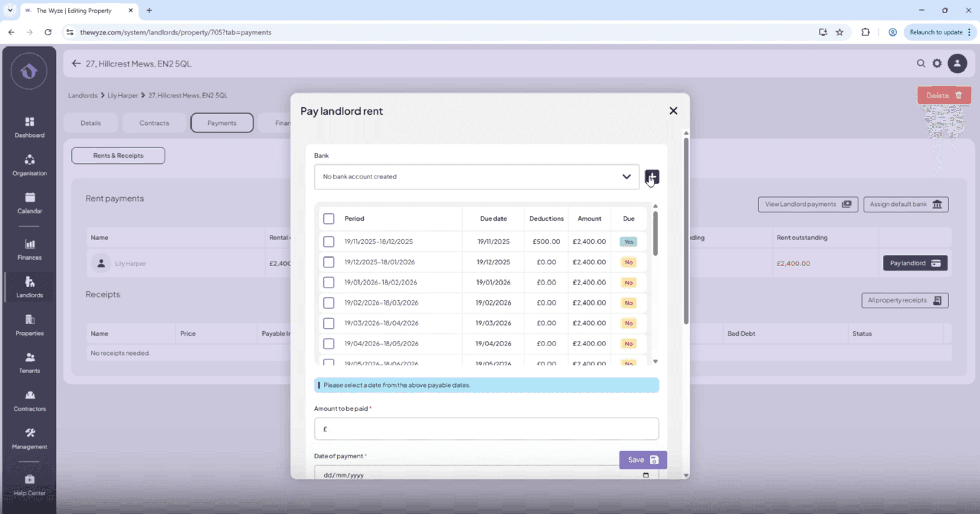Click the Save button
980x514 pixels.
point(642,460)
